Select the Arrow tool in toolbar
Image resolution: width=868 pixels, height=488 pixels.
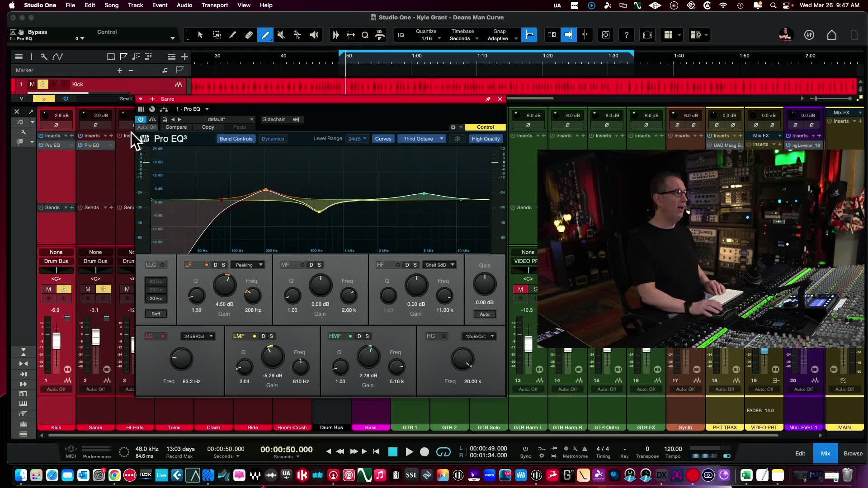click(x=200, y=35)
